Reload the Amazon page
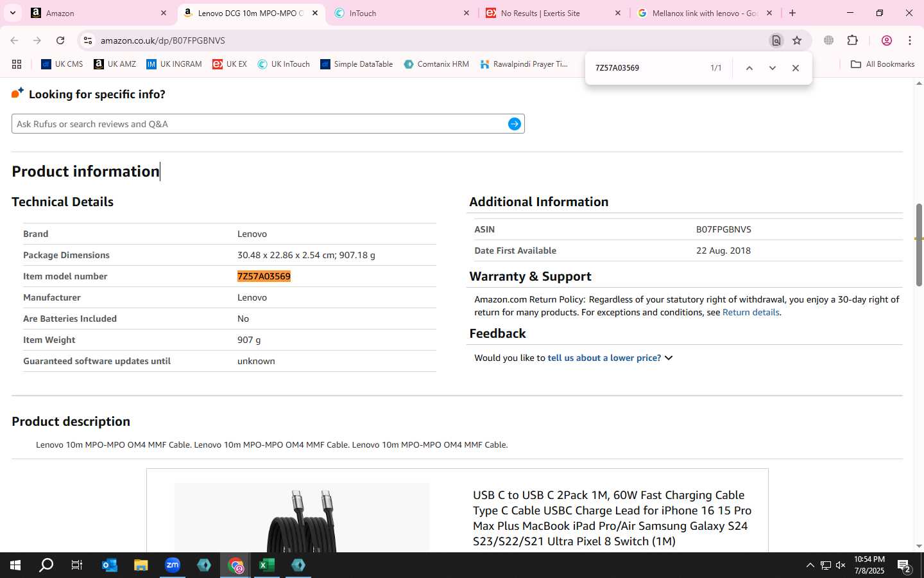Viewport: 924px width, 578px height. tap(60, 40)
